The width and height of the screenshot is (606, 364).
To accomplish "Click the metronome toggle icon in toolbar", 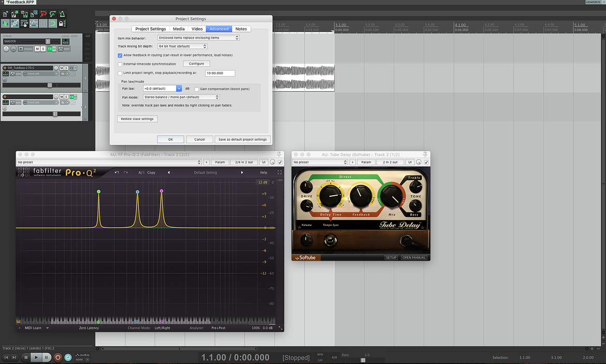I will coord(62,14).
